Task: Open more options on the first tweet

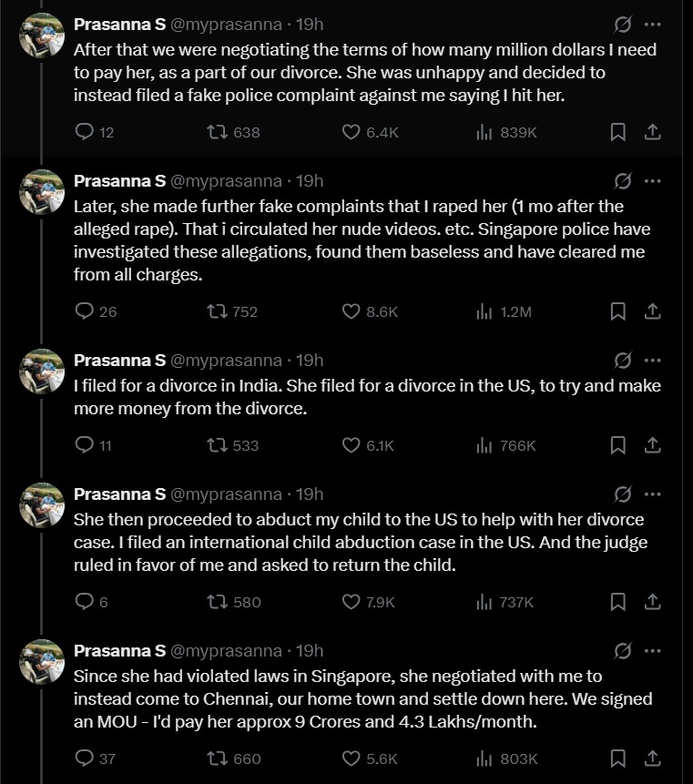Action: tap(652, 25)
